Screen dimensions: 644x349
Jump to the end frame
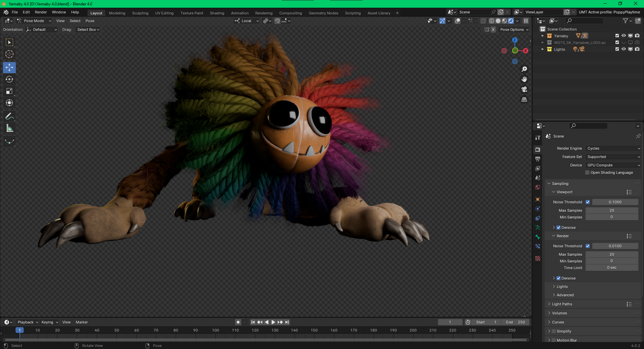pos(287,322)
